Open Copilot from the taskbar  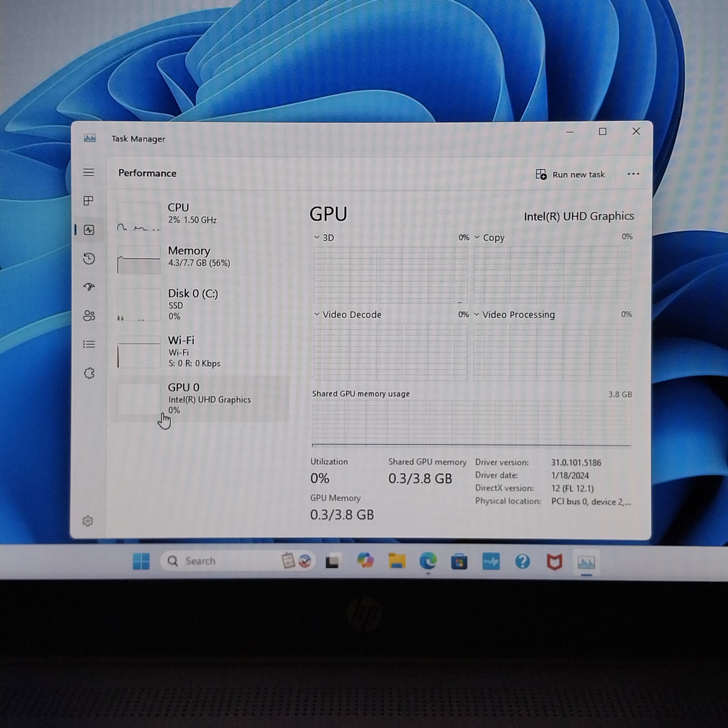(x=365, y=561)
